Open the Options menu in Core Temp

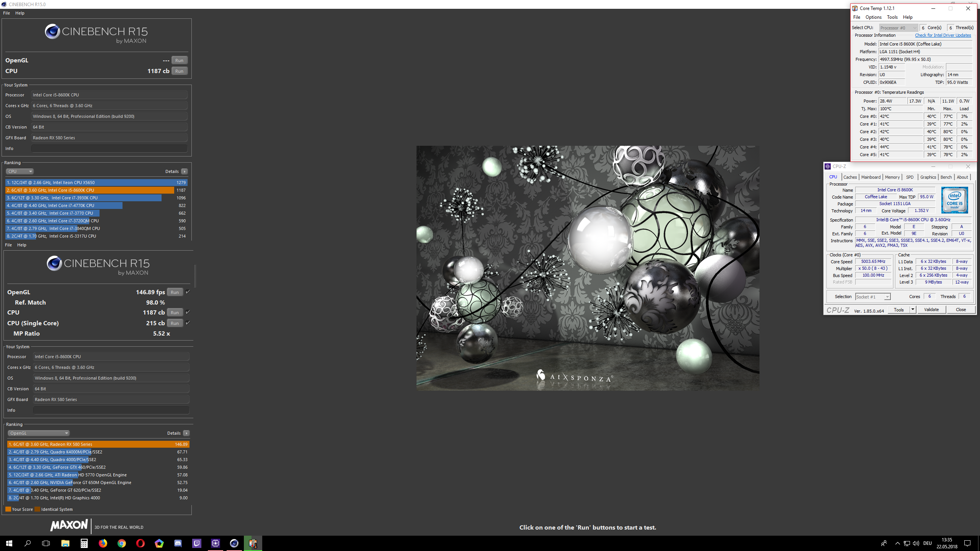tap(873, 17)
